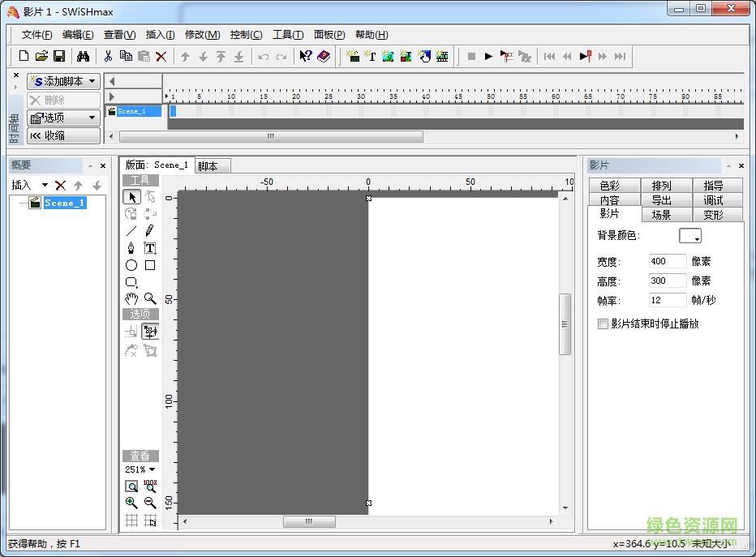Screen dimensions: 756x557
Task: Switch to the 脚本 tab
Action: pos(208,166)
